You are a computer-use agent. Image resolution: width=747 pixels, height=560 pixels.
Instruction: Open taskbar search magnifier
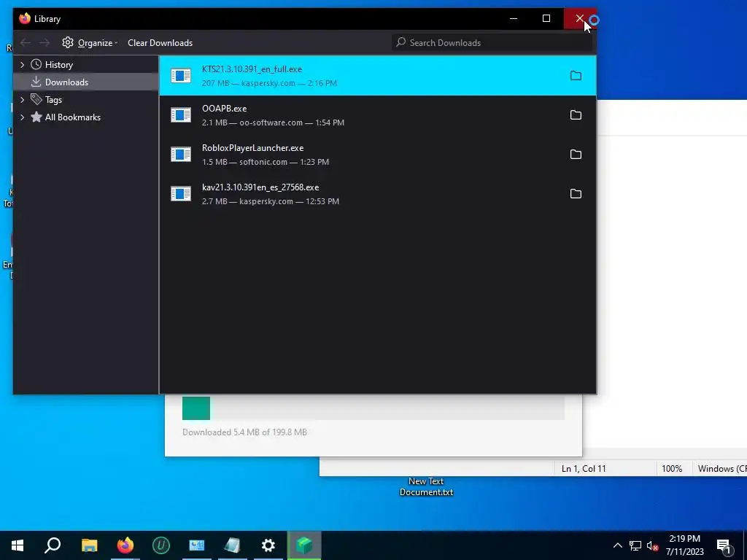point(53,545)
